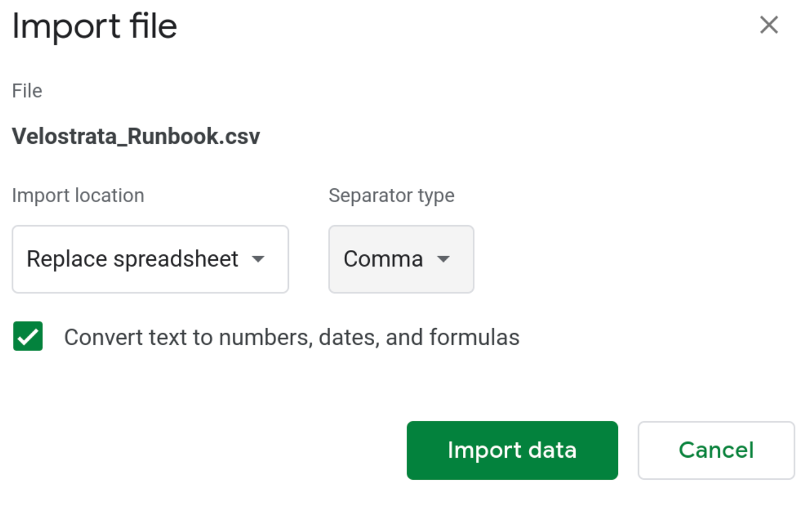Dismiss dialog using the top-right X icon

(769, 25)
